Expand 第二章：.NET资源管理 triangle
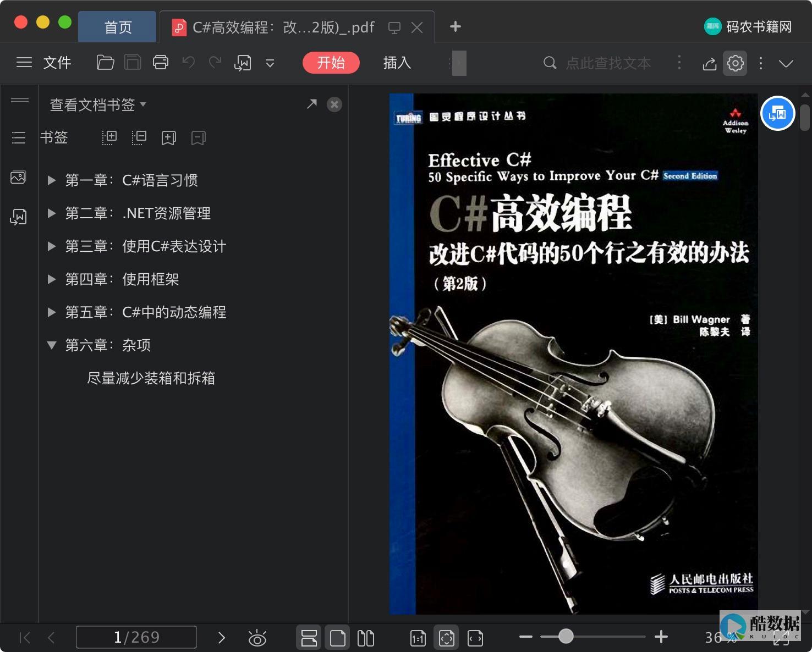 pos(52,213)
